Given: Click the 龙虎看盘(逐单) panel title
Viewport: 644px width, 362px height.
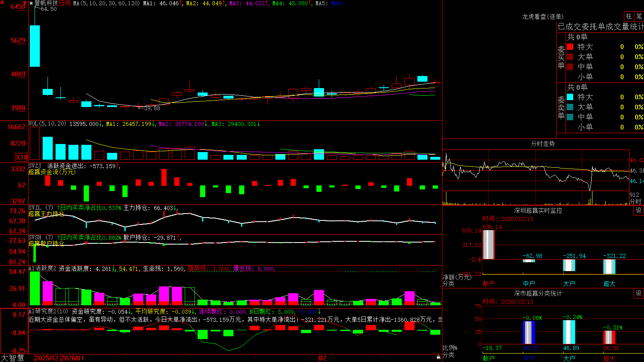Looking at the screenshot, I should (x=543, y=16).
